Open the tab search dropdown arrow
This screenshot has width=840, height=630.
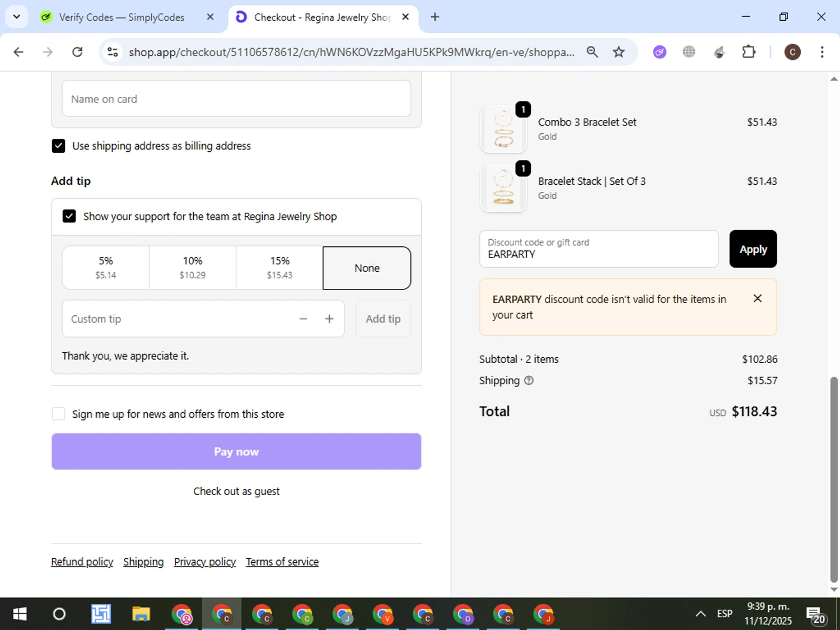tap(17, 17)
